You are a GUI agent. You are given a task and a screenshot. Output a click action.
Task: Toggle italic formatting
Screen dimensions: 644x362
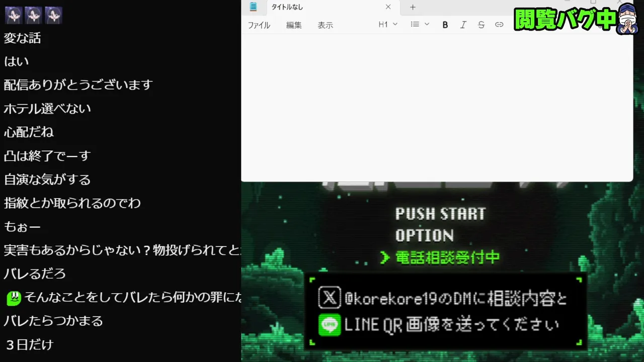point(463,25)
